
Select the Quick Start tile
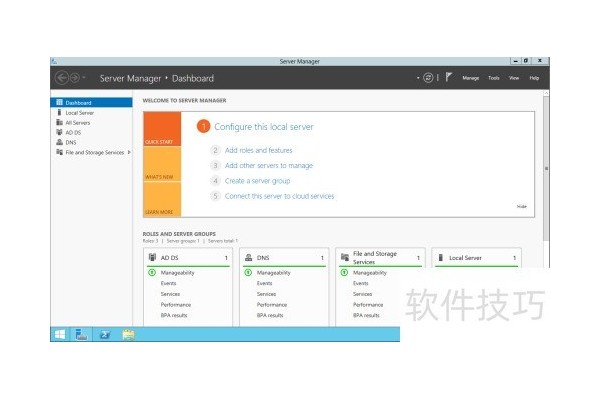(x=162, y=129)
